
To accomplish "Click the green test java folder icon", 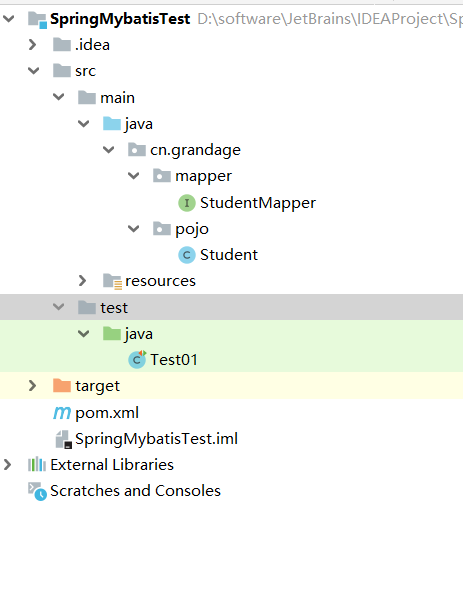I will pos(111,333).
